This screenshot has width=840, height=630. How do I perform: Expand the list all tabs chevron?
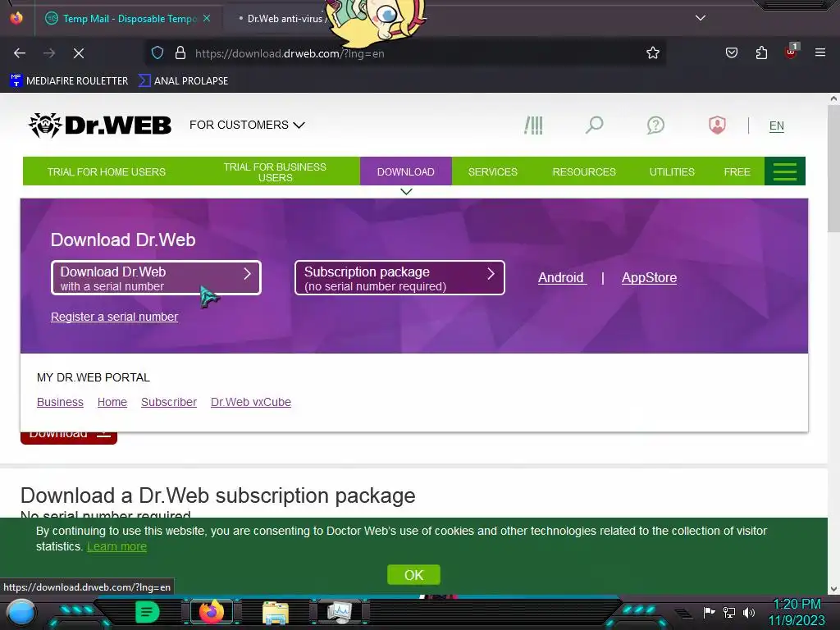click(701, 18)
